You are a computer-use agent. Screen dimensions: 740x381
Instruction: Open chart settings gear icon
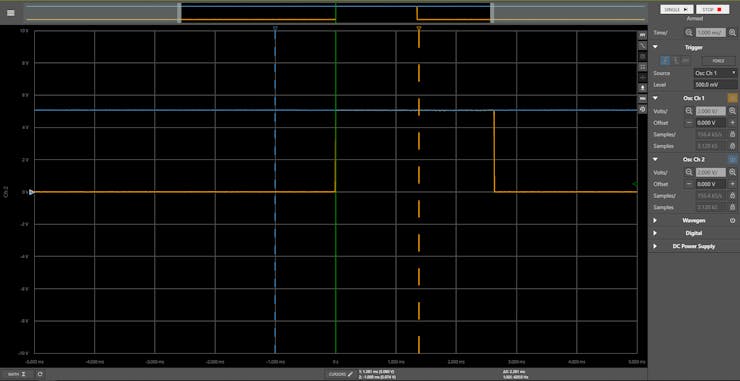click(x=642, y=109)
